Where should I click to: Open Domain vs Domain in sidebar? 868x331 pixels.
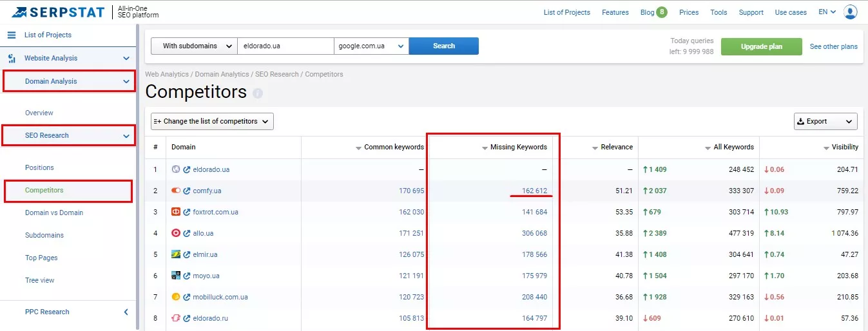(54, 213)
